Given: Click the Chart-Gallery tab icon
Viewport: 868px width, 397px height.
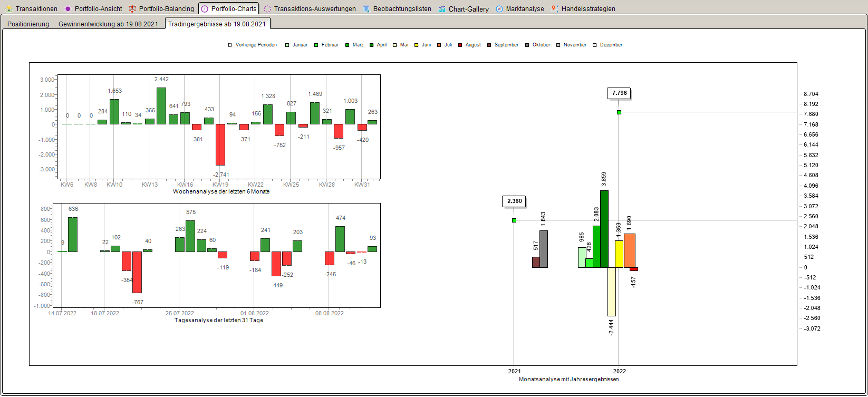Looking at the screenshot, I should (442, 8).
